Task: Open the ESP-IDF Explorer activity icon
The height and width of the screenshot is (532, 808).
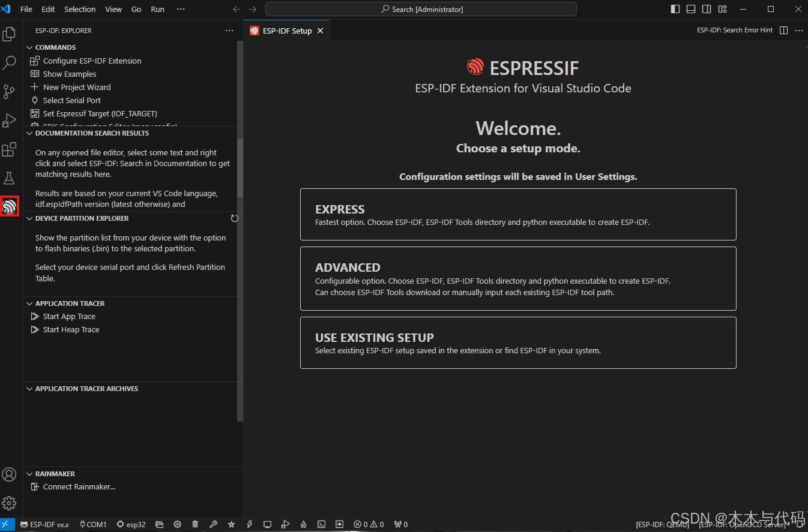Action: pyautogui.click(x=9, y=207)
